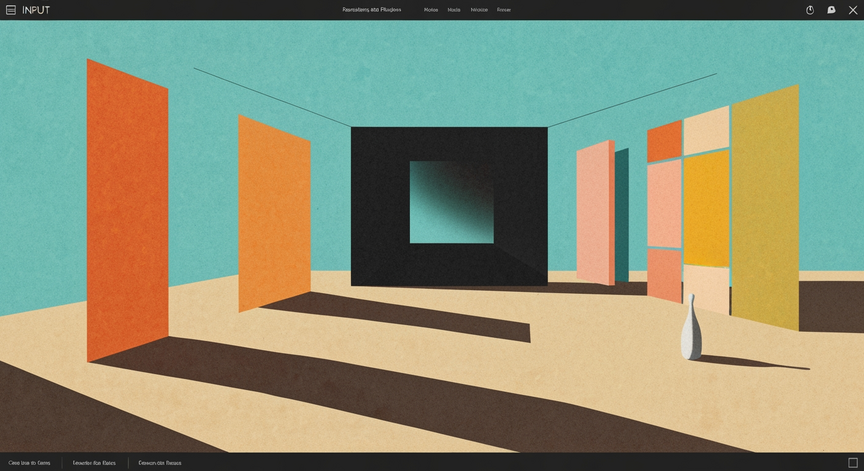Click the circular power icon in title bar
The width and height of the screenshot is (864, 471).
click(x=810, y=10)
